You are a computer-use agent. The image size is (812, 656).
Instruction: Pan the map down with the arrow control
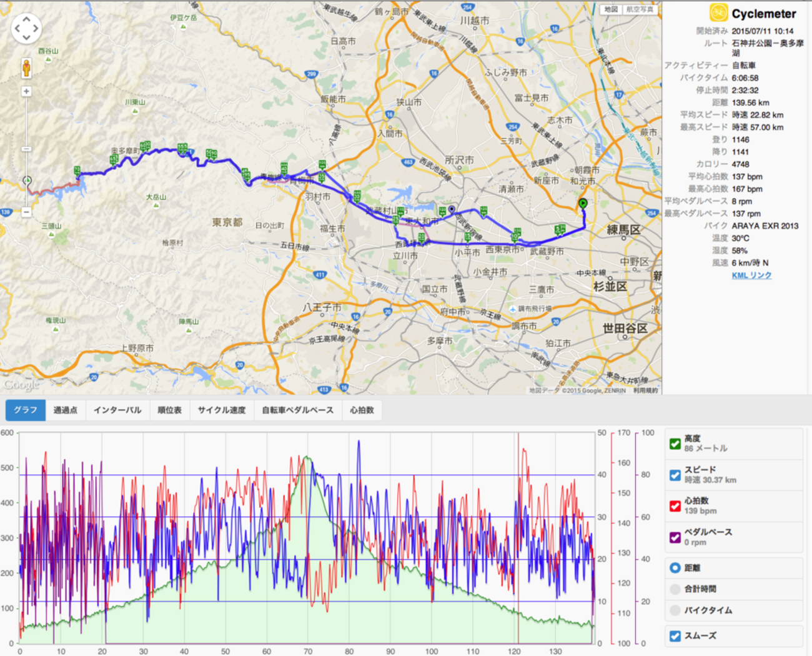26,37
